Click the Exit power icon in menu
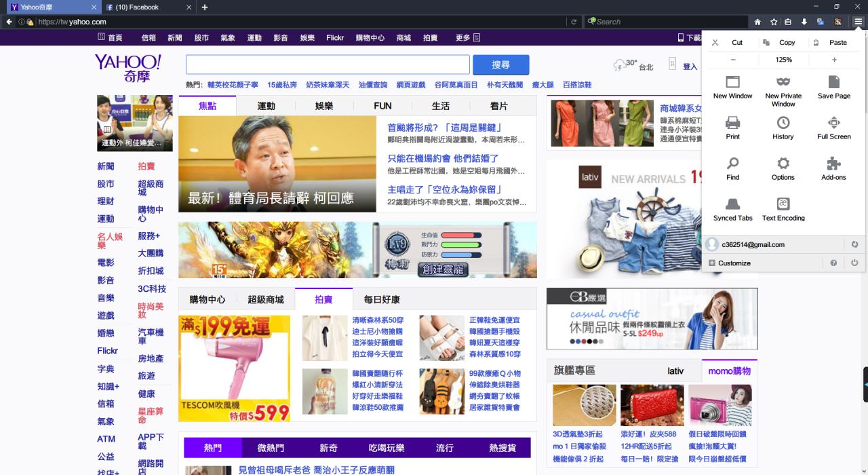Image resolution: width=868 pixels, height=475 pixels. tap(854, 263)
